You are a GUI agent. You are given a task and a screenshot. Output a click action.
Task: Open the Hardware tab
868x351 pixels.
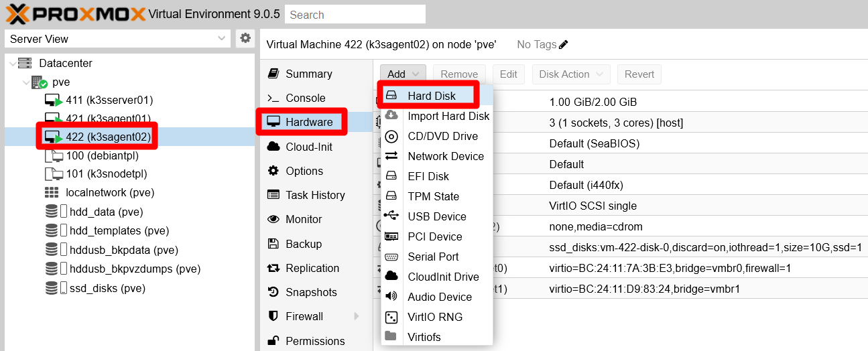click(316, 122)
